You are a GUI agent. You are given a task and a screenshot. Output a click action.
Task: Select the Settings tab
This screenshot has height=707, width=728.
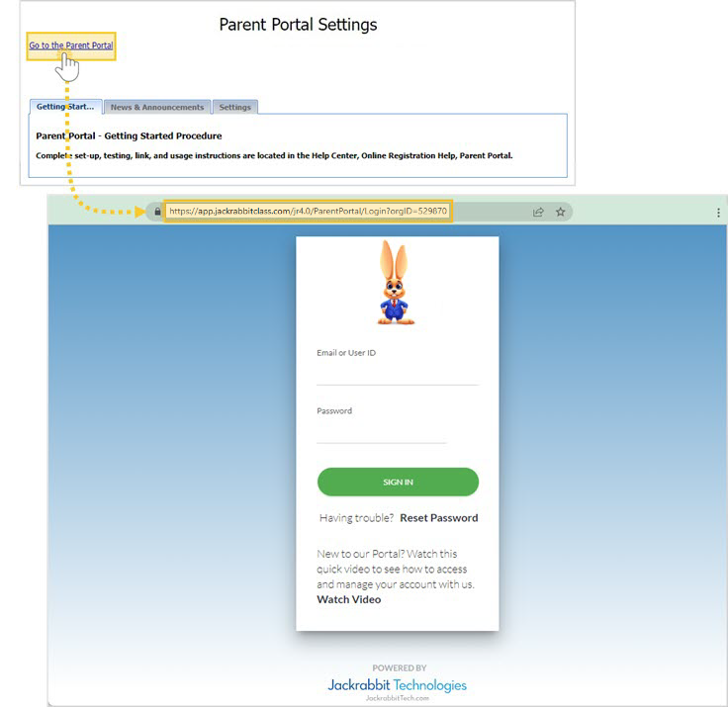tap(235, 107)
